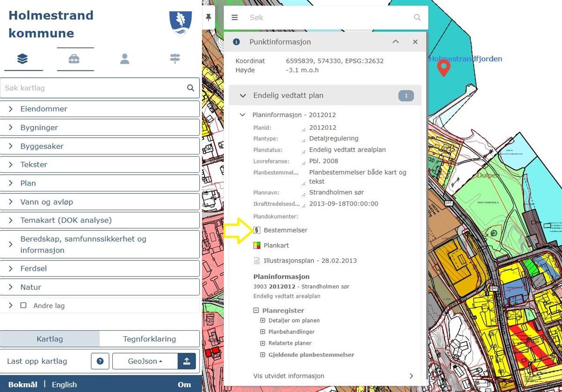
Task: Open the user profile icon tab
Action: 125,59
